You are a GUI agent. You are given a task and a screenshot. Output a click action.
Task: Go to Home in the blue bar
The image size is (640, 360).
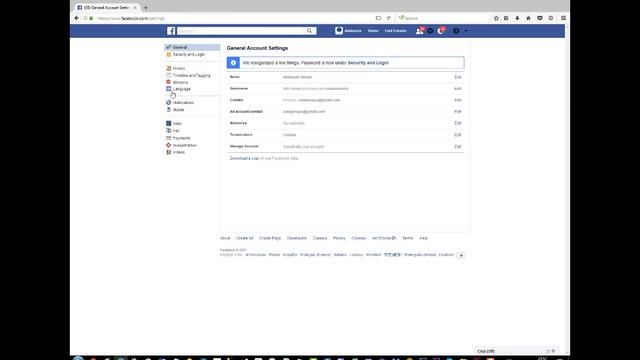pos(373,31)
